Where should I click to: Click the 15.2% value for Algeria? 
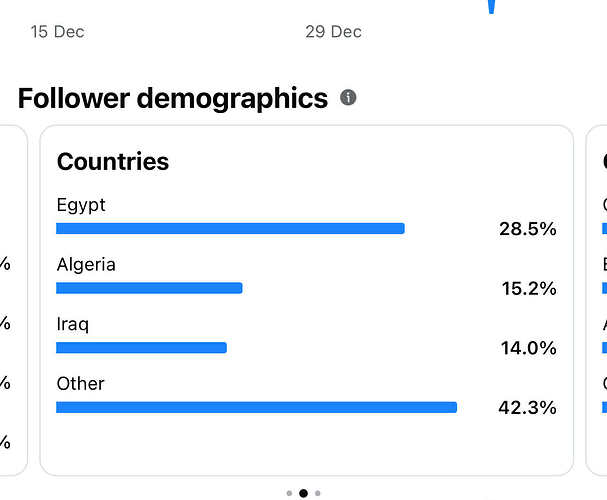pos(528,289)
